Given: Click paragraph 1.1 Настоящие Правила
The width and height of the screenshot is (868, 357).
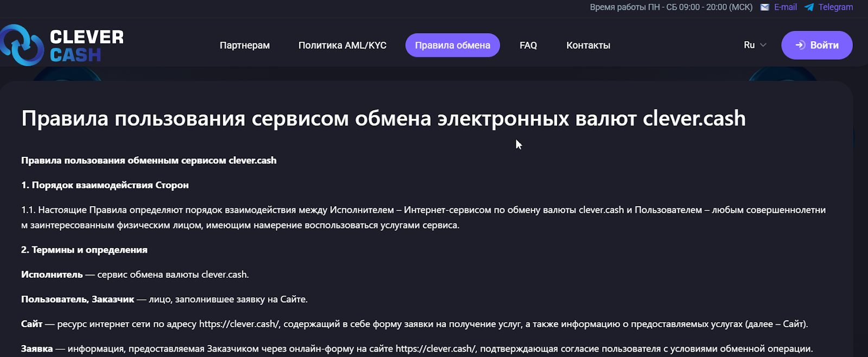Looking at the screenshot, I should click(x=423, y=217).
